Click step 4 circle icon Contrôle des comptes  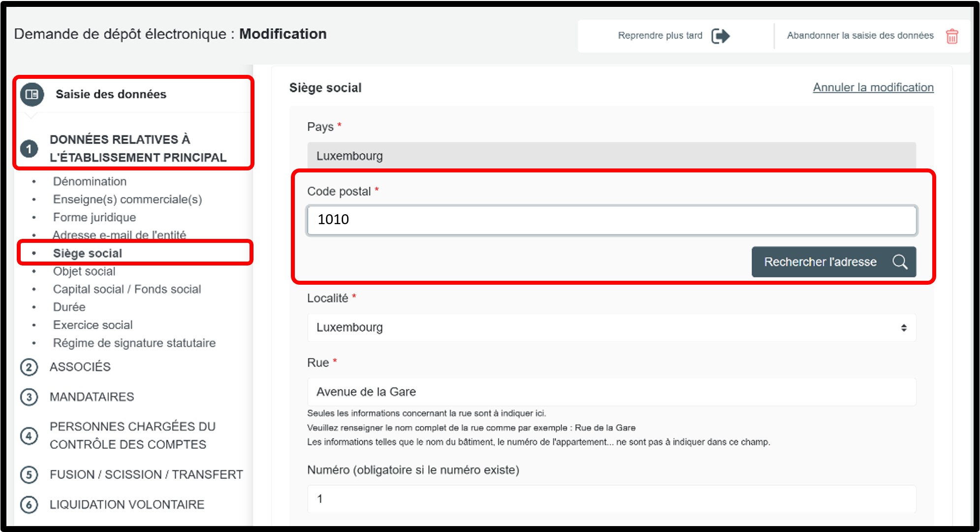click(x=29, y=435)
